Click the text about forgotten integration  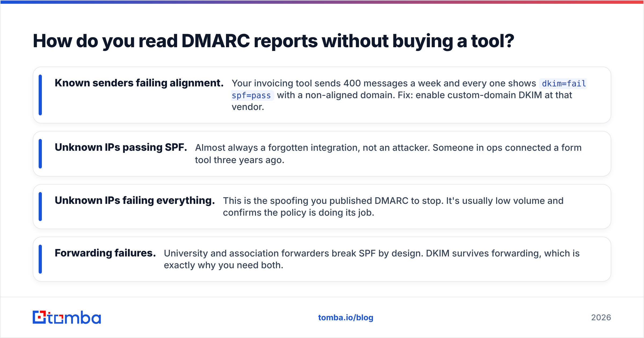(388, 154)
